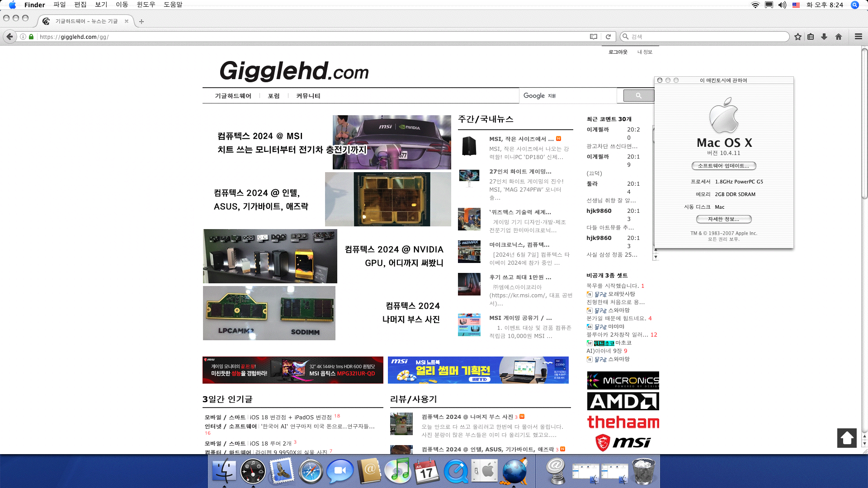Open 27인치 화이트 게이밍 news item
868x488 pixels.
click(x=520, y=172)
